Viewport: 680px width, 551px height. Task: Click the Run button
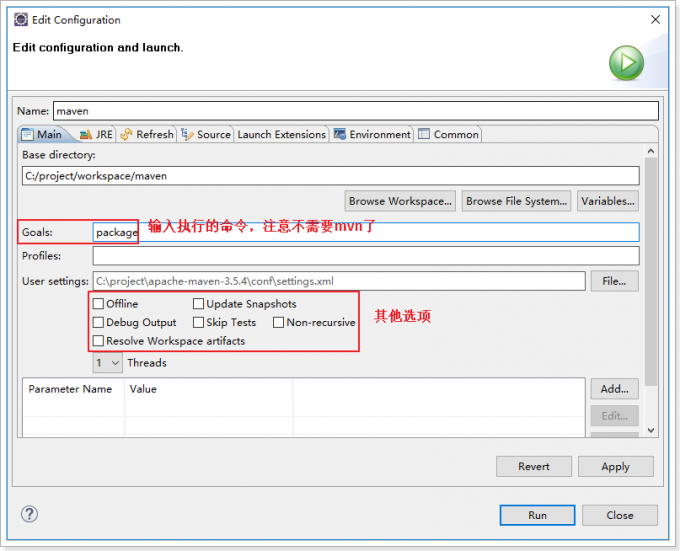click(537, 515)
